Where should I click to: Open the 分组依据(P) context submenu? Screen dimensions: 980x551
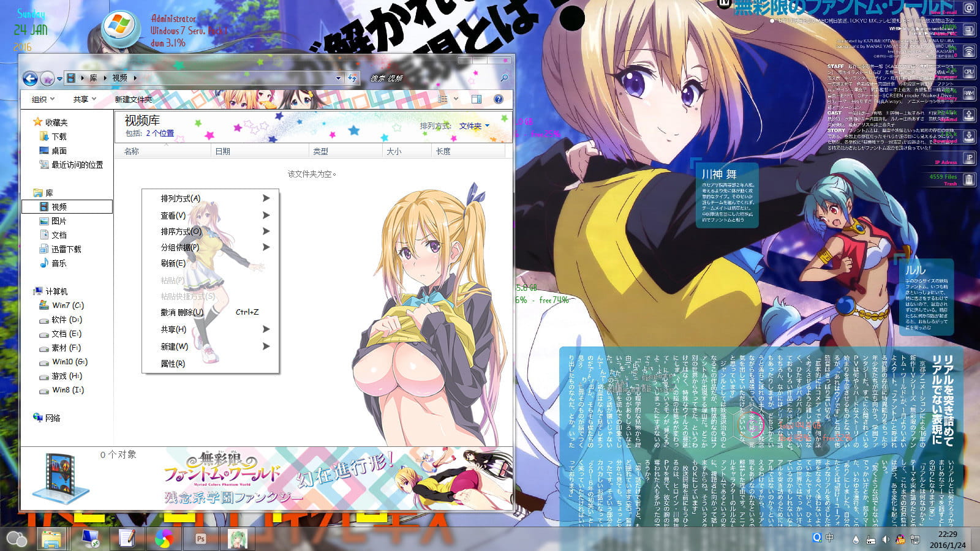pos(211,247)
